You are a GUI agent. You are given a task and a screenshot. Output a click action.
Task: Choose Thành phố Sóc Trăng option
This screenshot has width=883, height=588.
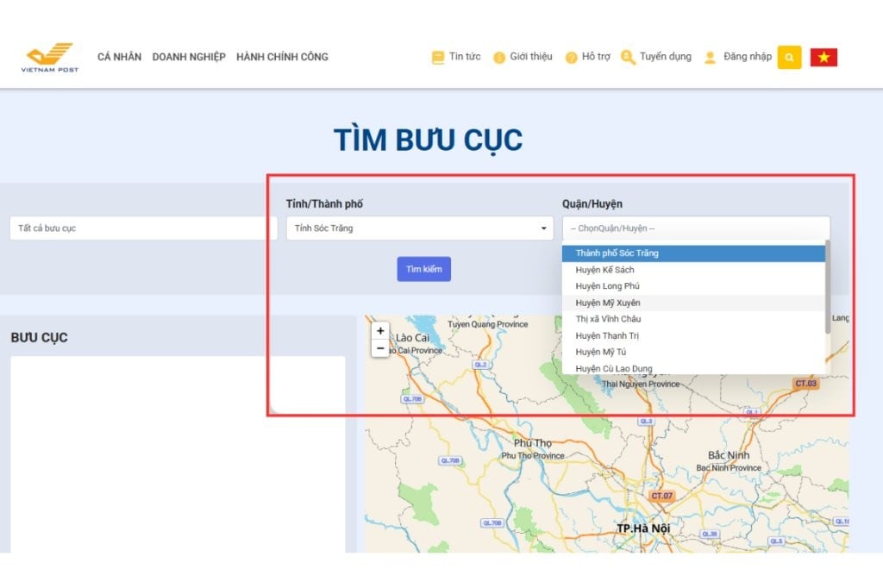tap(617, 253)
